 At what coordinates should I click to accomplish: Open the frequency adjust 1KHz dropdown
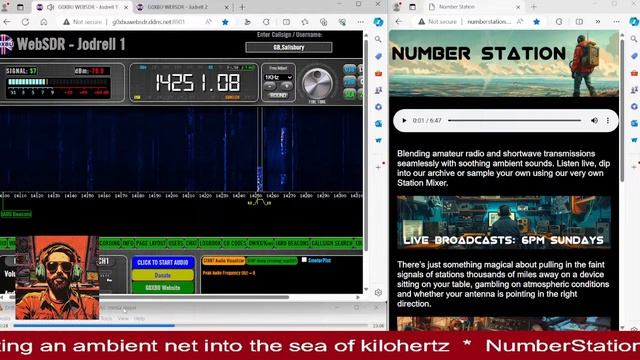[x=278, y=77]
